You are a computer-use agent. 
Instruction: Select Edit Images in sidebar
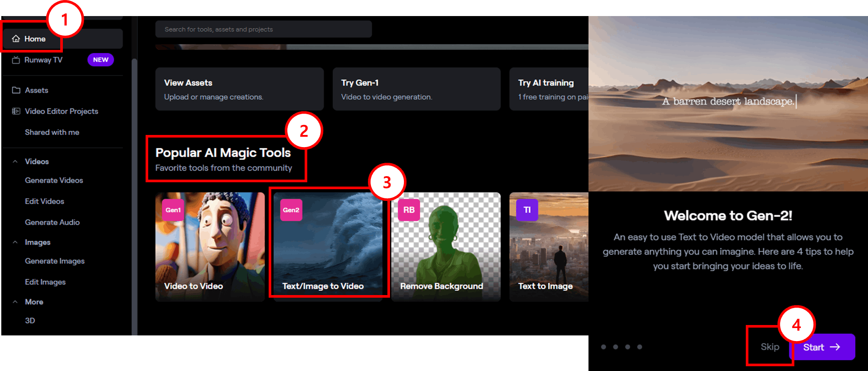click(x=46, y=282)
